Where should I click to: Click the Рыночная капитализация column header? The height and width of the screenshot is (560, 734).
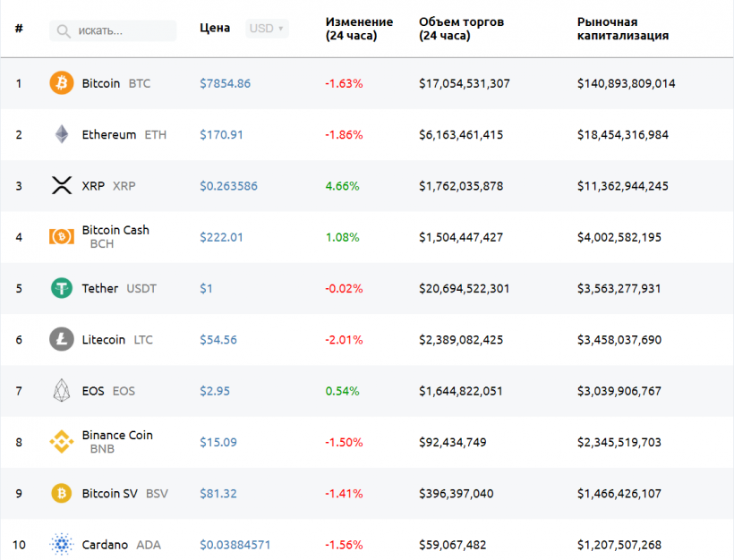[x=624, y=28]
